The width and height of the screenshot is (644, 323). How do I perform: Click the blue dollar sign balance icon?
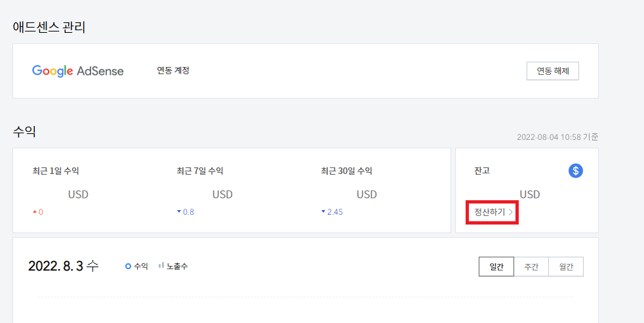pos(575,171)
